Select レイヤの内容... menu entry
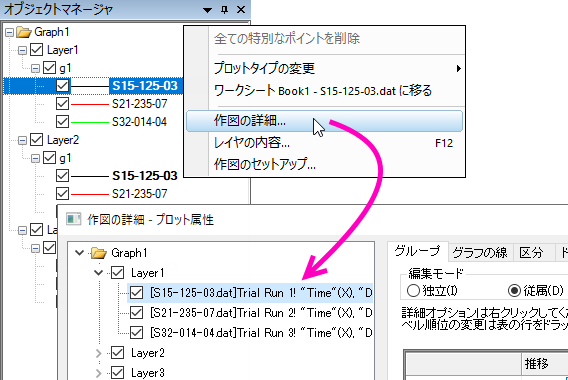The height and width of the screenshot is (380, 568). [x=325, y=143]
